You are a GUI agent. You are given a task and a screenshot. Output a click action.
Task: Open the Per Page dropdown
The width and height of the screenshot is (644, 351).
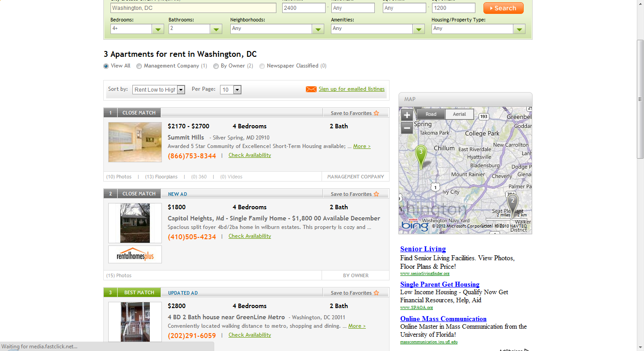click(231, 90)
